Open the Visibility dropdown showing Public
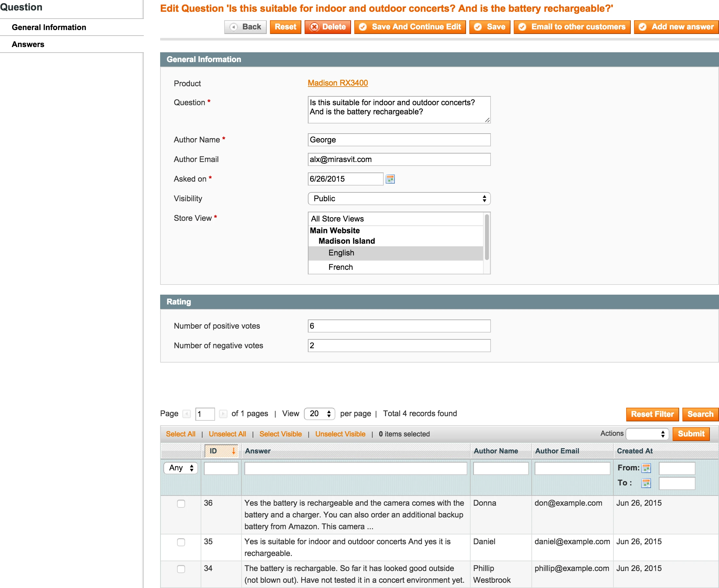 [x=399, y=199]
